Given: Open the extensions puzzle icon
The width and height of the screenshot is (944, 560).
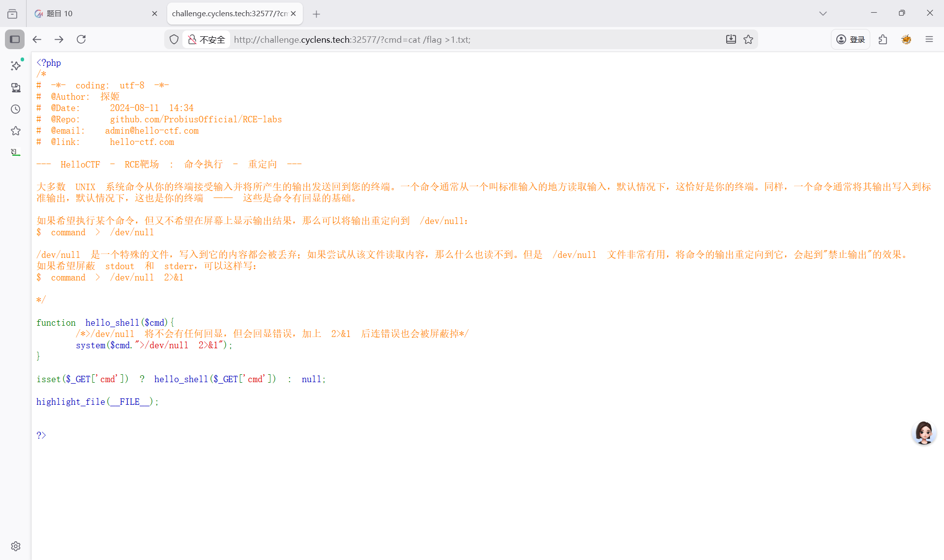Looking at the screenshot, I should click(x=883, y=39).
